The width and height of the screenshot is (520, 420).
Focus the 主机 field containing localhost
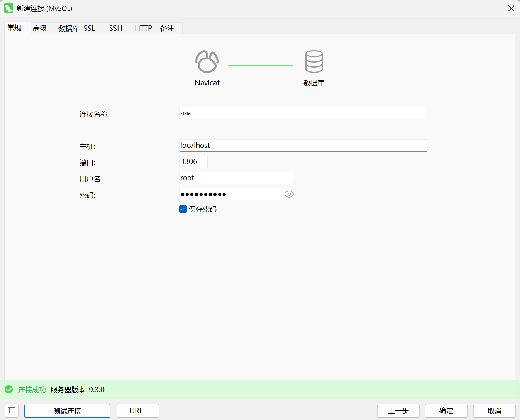[303, 146]
